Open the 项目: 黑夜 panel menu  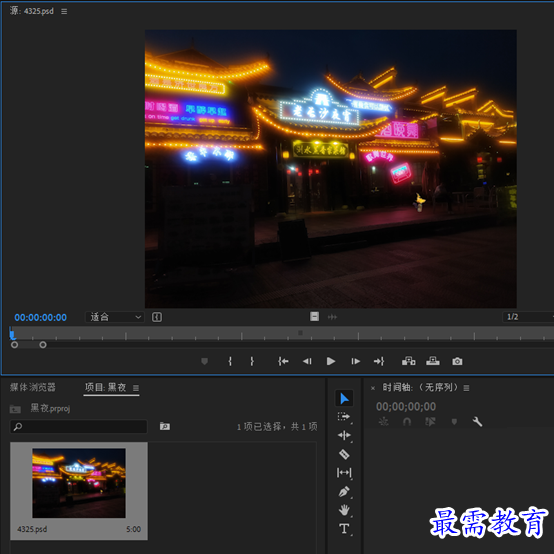pyautogui.click(x=136, y=388)
